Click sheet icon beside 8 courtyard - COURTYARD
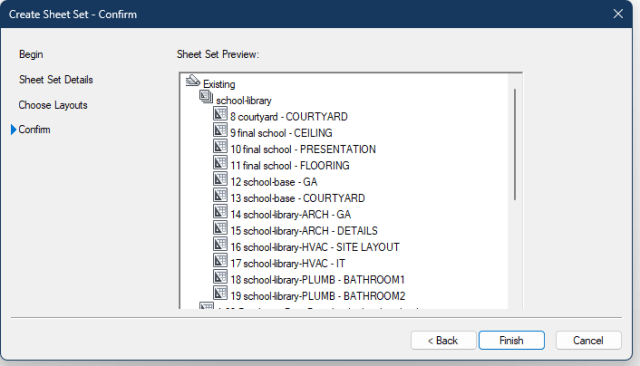 click(220, 114)
